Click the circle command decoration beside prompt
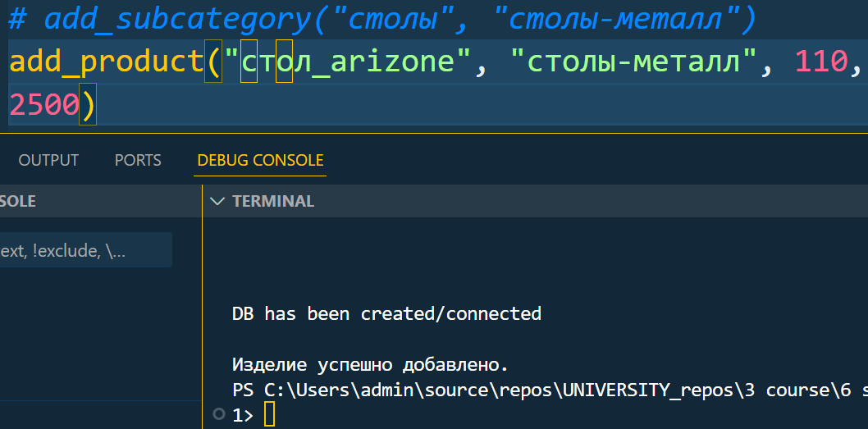Screen dimensions: 868x429 click(220, 413)
